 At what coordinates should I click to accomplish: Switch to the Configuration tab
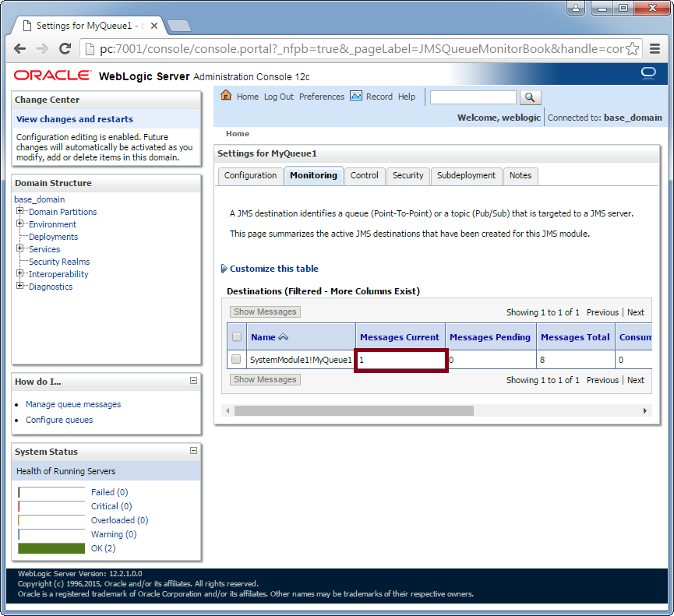251,176
